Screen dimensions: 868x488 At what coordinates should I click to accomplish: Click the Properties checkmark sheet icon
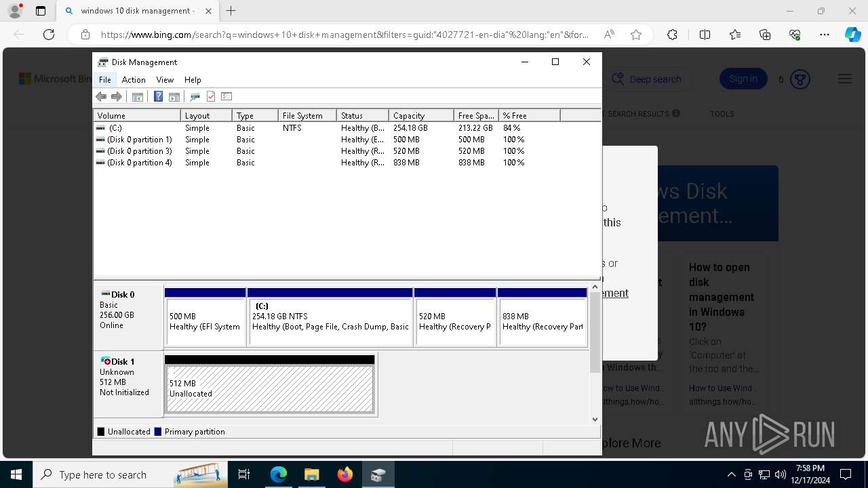click(x=211, y=97)
